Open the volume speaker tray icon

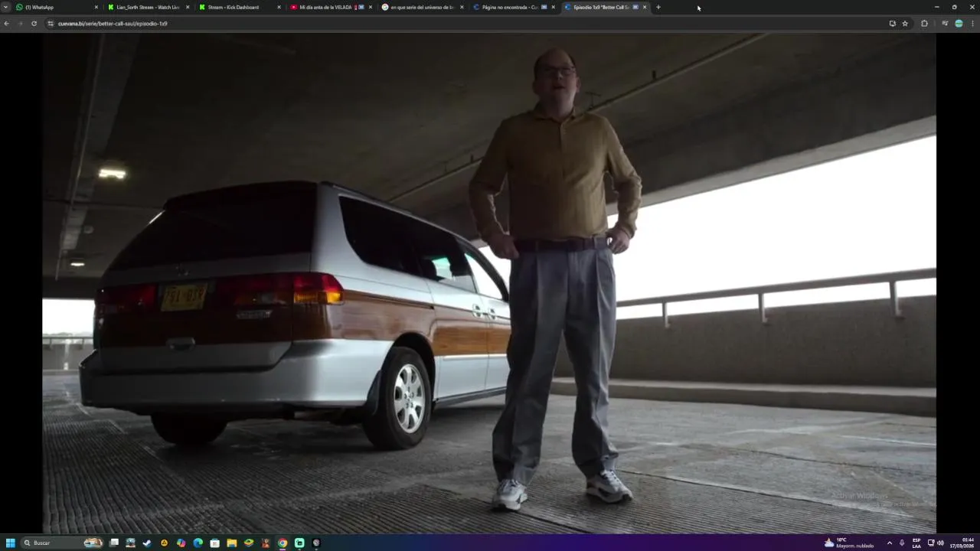[x=940, y=543]
